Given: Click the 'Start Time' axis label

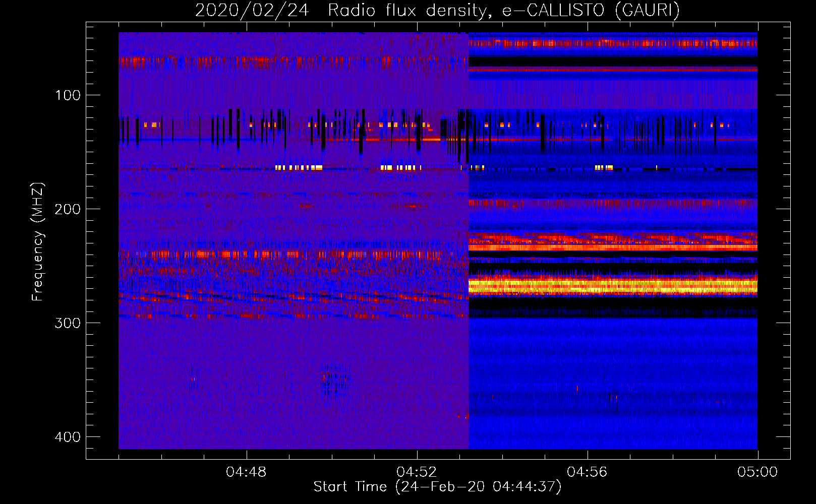Looking at the screenshot, I should pyautogui.click(x=437, y=486).
